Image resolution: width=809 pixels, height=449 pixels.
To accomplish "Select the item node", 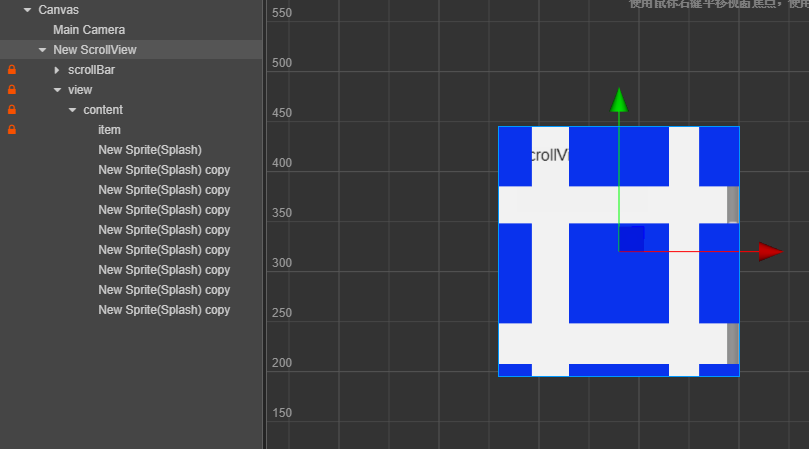I will (109, 130).
